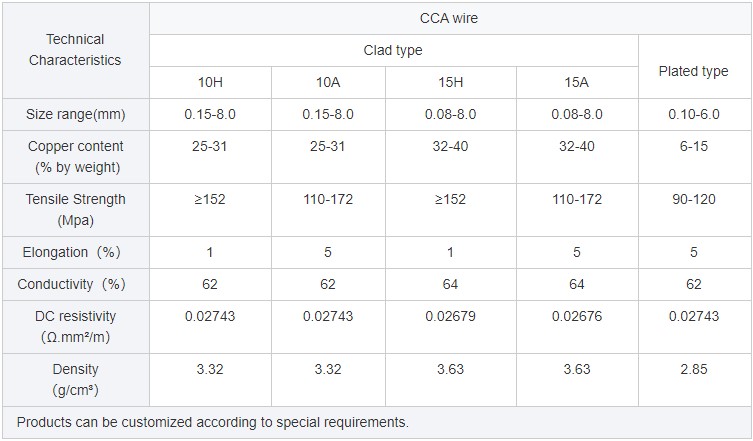The height and width of the screenshot is (441, 753).
Task: Select the Plated type column header
Action: click(693, 71)
